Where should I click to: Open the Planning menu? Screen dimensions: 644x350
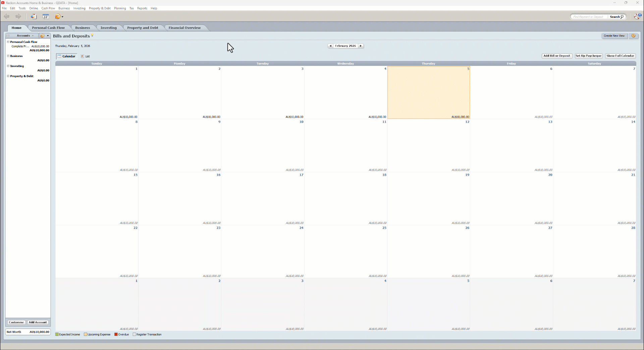[120, 8]
